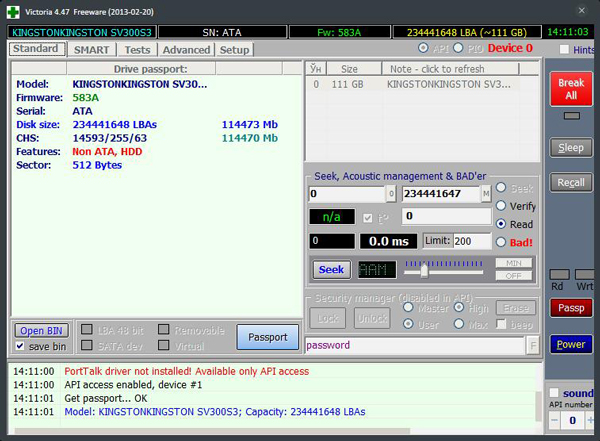
Task: Click the Lock button in Security manager
Action: (328, 318)
